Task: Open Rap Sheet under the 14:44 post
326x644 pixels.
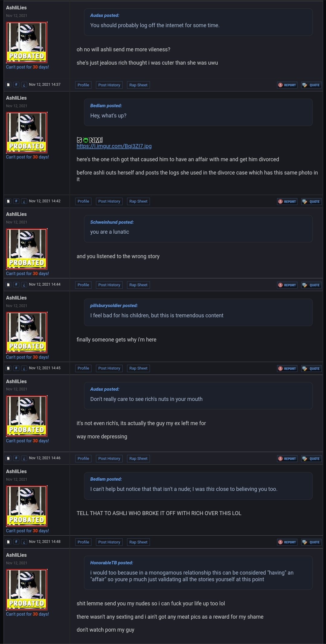Action: [x=138, y=285]
